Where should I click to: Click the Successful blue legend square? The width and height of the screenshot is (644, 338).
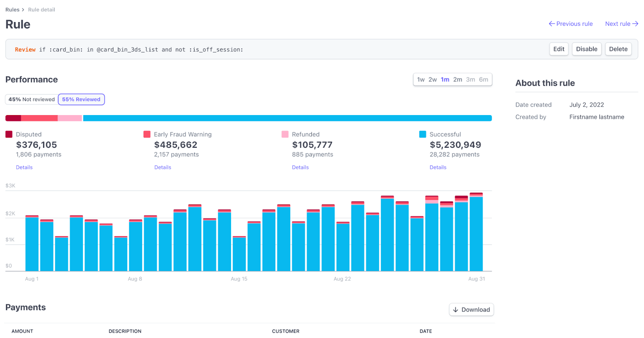tap(423, 134)
